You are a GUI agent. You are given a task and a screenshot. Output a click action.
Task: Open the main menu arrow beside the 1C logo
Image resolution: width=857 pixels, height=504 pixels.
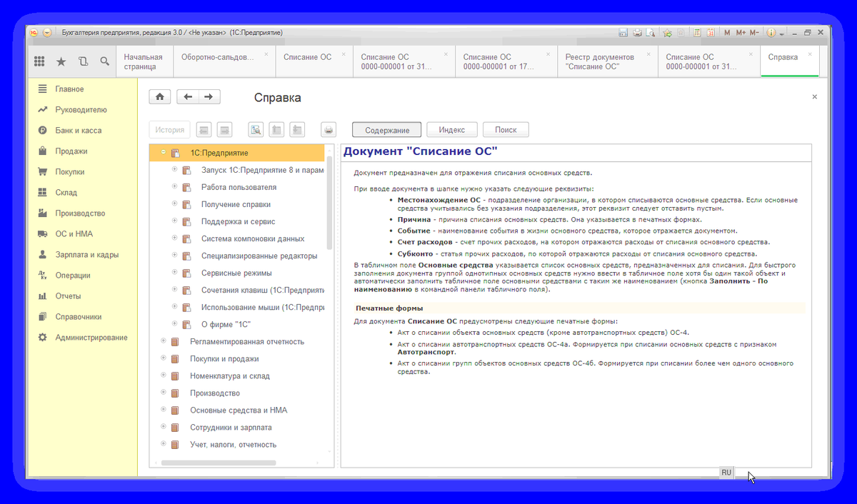[47, 33]
